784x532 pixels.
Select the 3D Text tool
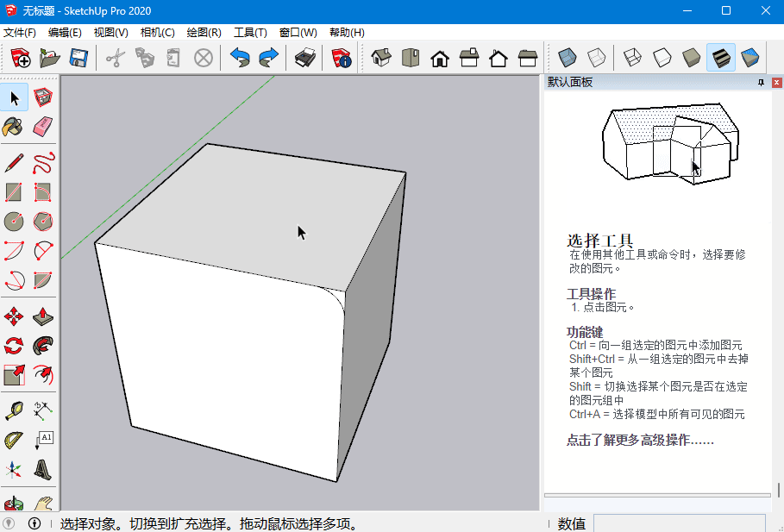coord(43,470)
